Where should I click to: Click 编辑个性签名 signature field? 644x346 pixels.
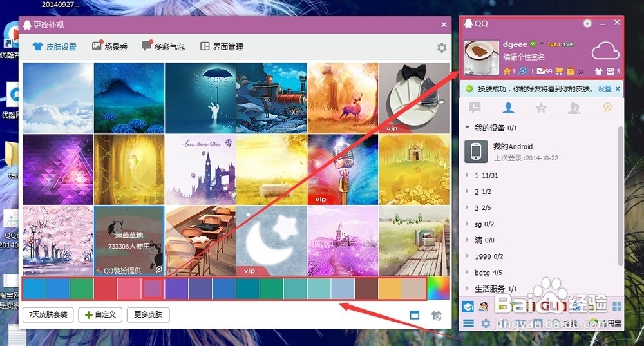[524, 57]
